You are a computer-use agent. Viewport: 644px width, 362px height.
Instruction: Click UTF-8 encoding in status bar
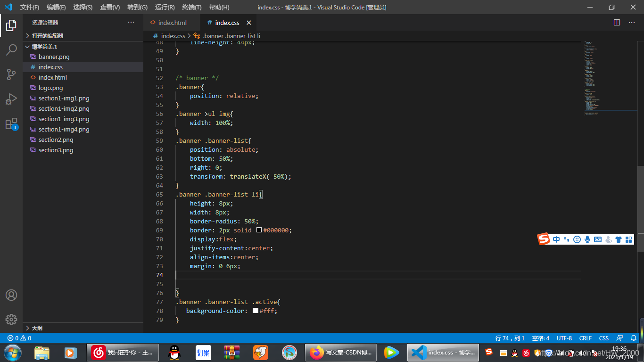[564, 338]
